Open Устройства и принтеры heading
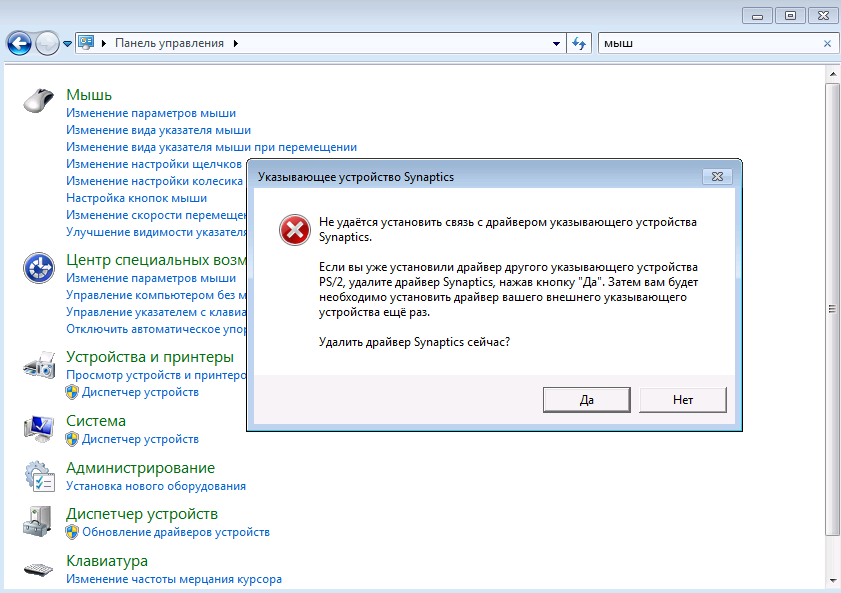The height and width of the screenshot is (593, 841). coord(150,357)
